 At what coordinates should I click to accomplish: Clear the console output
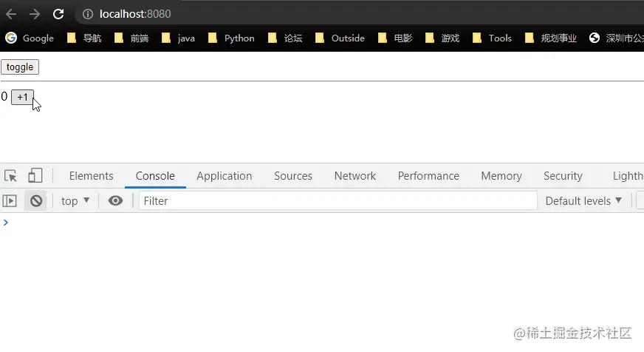tap(36, 200)
